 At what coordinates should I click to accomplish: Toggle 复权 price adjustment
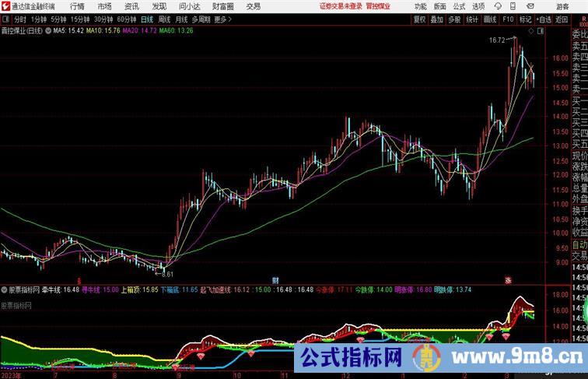click(419, 19)
